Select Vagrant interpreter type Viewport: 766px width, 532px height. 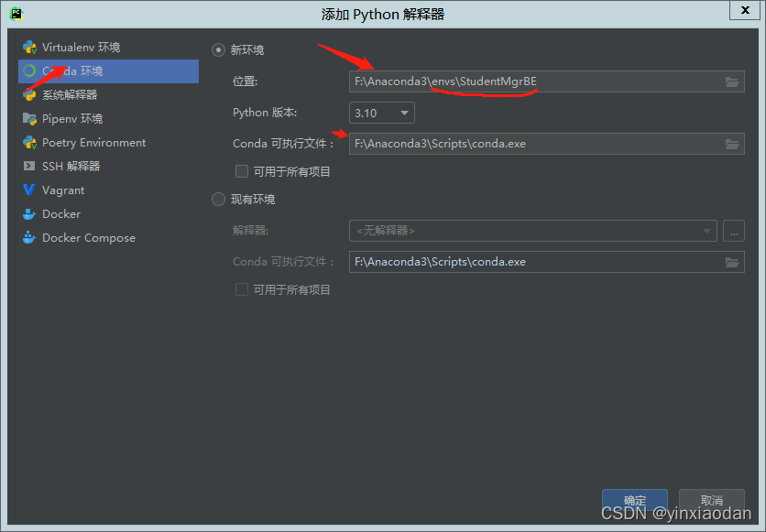point(108,190)
